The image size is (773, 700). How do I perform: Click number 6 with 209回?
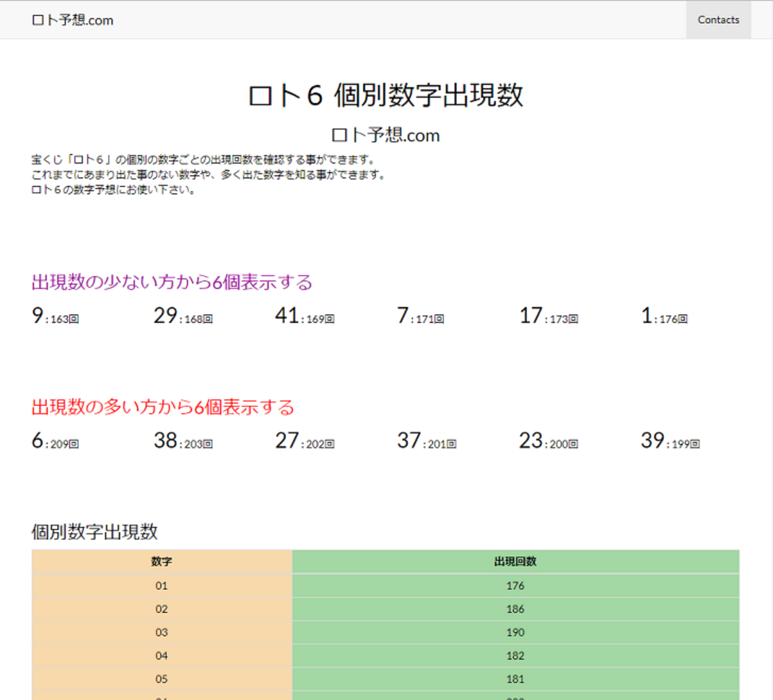(55, 441)
